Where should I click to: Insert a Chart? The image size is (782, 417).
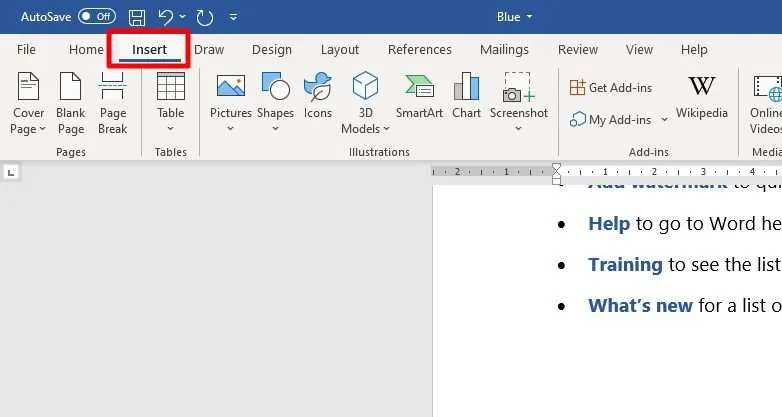[466, 96]
